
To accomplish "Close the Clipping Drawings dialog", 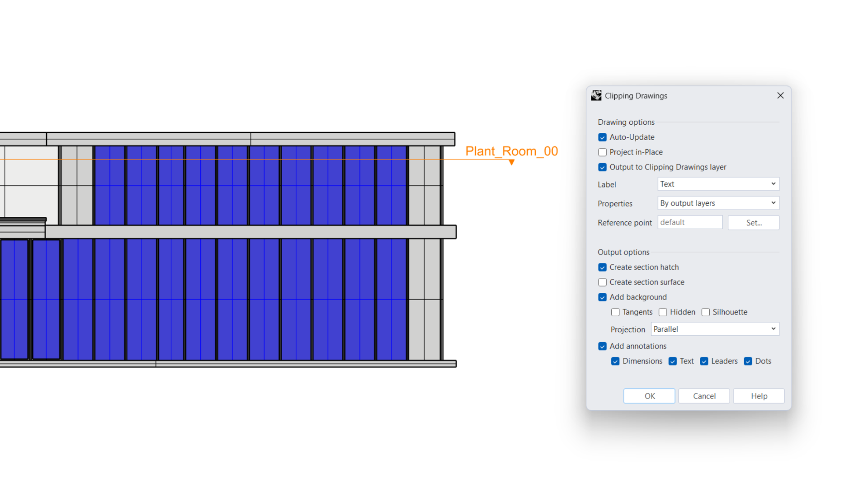I will [780, 95].
